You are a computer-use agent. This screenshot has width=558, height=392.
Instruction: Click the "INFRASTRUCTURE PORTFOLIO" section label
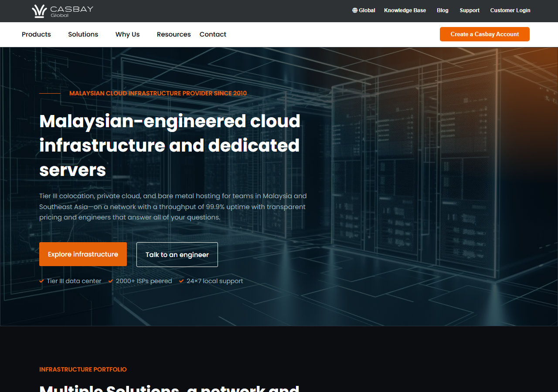(83, 369)
